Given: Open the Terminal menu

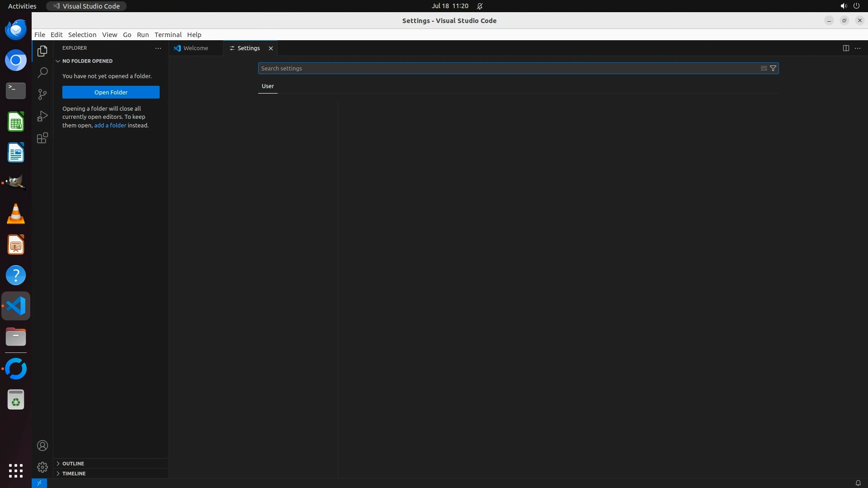Looking at the screenshot, I should point(168,35).
